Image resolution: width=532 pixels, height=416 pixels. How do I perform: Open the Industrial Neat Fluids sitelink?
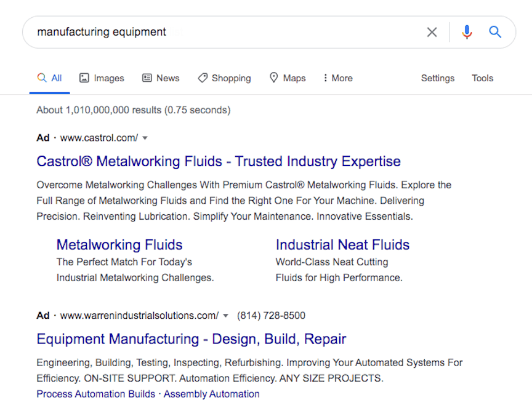tap(343, 245)
